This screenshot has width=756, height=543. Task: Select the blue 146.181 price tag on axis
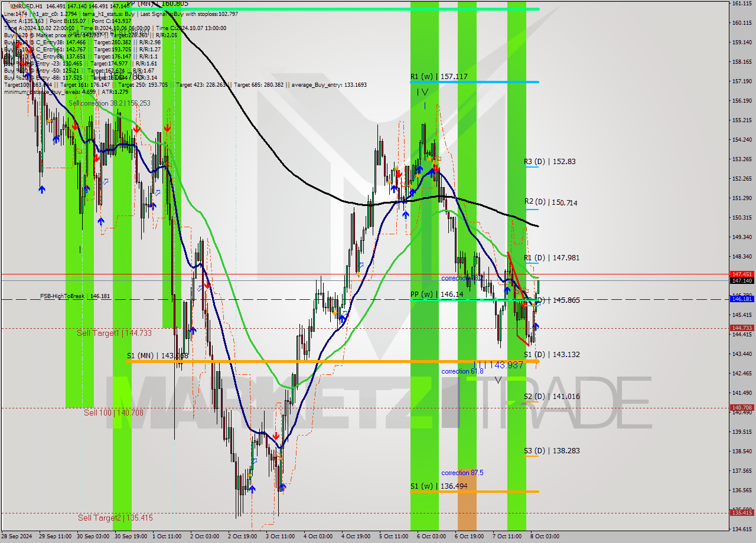click(x=742, y=299)
